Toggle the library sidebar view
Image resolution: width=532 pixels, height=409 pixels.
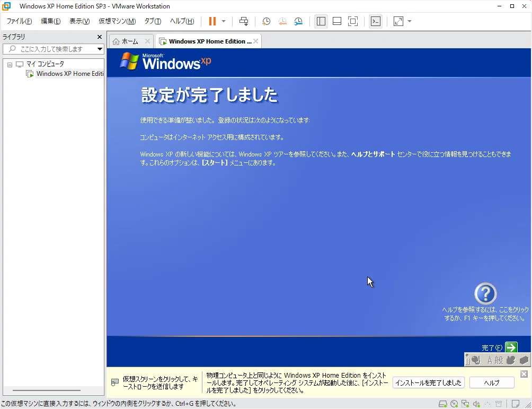pyautogui.click(x=321, y=21)
